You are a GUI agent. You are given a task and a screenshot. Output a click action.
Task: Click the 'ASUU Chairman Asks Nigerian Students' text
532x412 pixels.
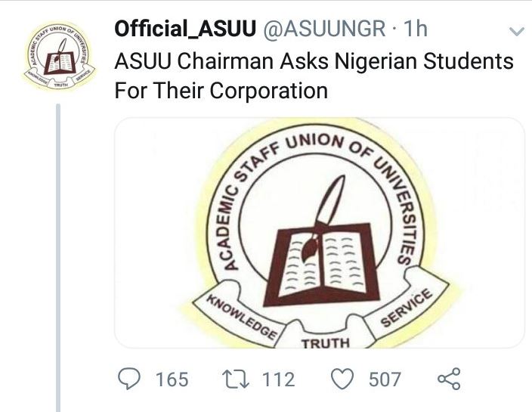tap(314, 60)
